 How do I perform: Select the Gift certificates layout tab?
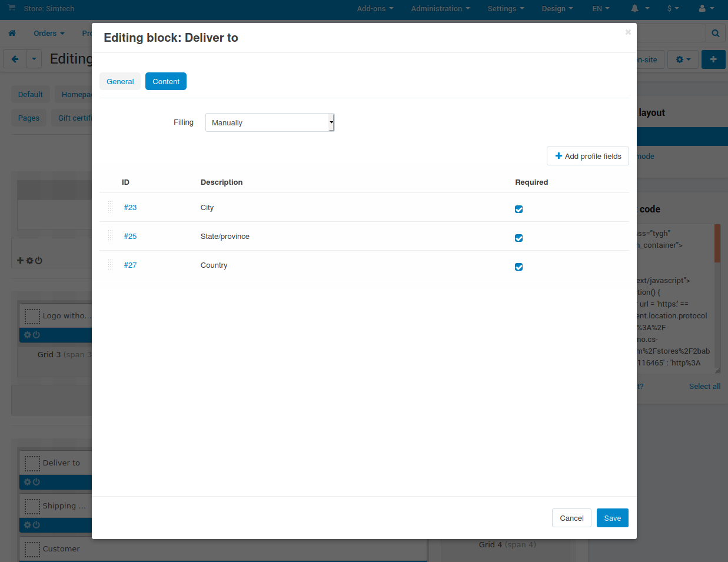pyautogui.click(x=72, y=118)
